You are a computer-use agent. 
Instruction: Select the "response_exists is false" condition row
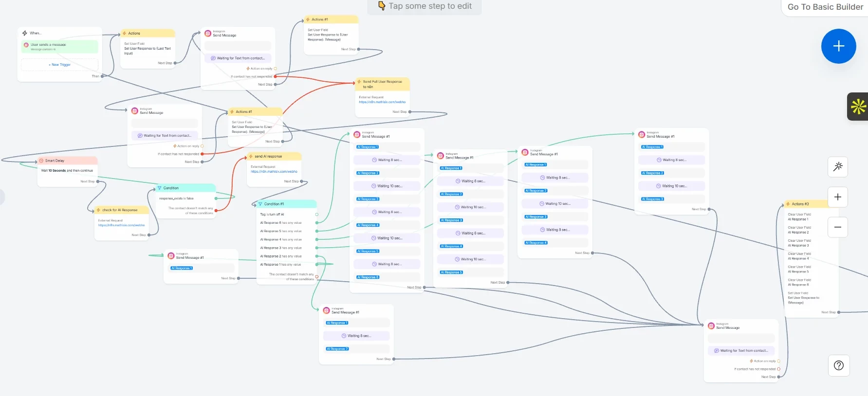coord(186,198)
